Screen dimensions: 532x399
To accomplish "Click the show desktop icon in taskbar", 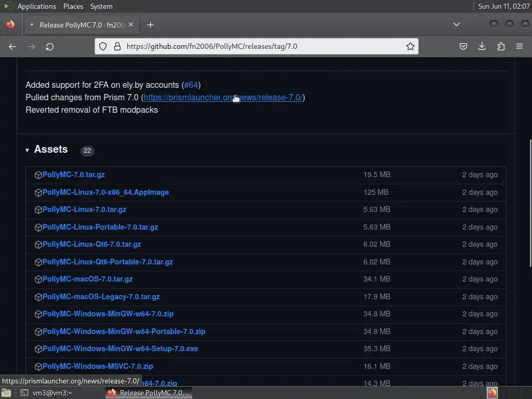I will point(6,393).
